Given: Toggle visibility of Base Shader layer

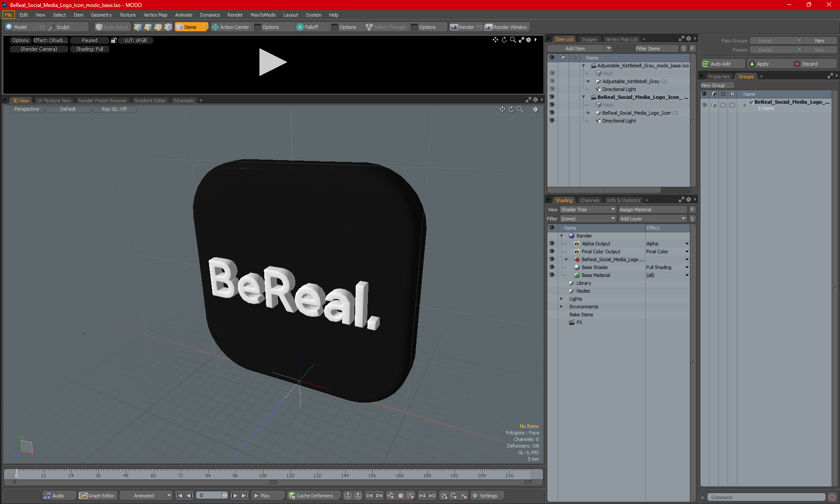Looking at the screenshot, I should (x=552, y=267).
